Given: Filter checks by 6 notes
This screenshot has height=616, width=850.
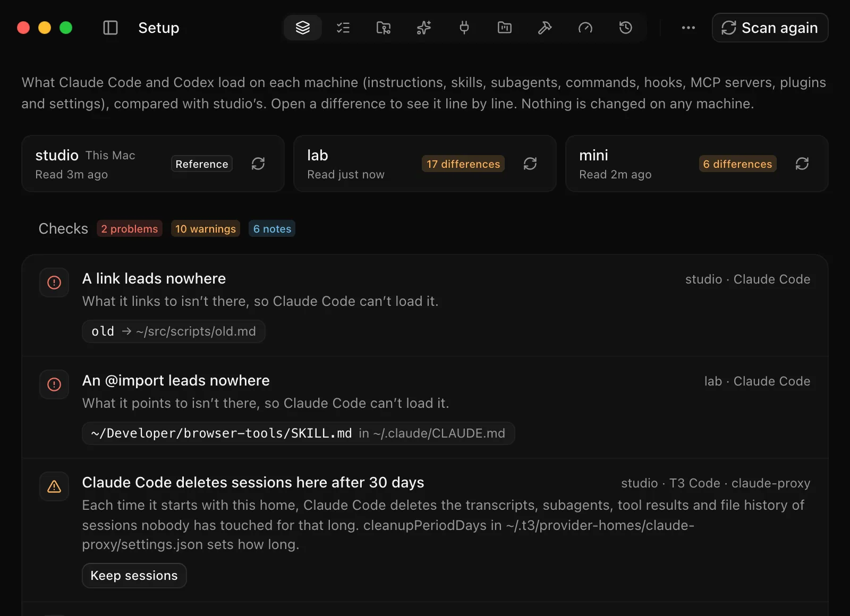Looking at the screenshot, I should point(272,229).
